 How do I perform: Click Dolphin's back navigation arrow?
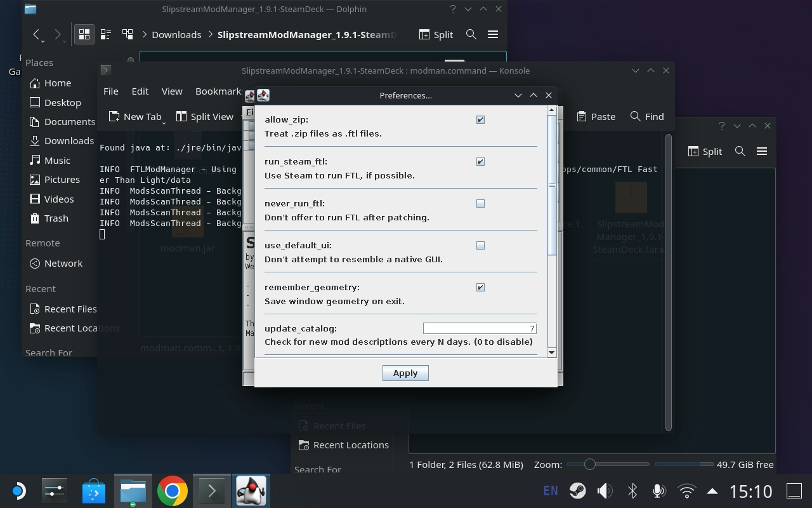(x=37, y=34)
